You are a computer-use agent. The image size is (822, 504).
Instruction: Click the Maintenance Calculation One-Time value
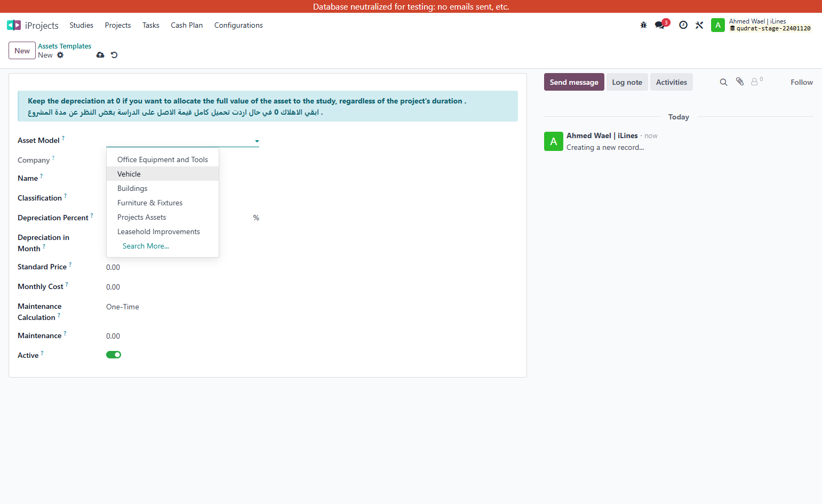(x=123, y=307)
